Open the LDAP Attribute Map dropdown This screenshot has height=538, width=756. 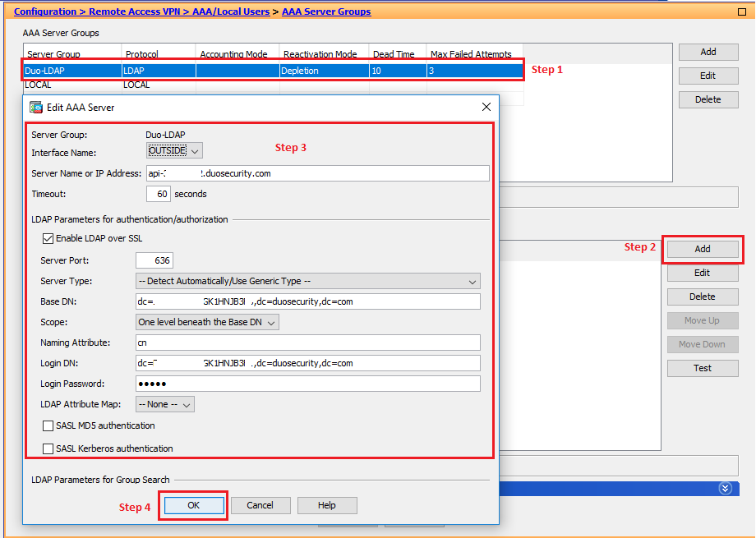(x=165, y=404)
